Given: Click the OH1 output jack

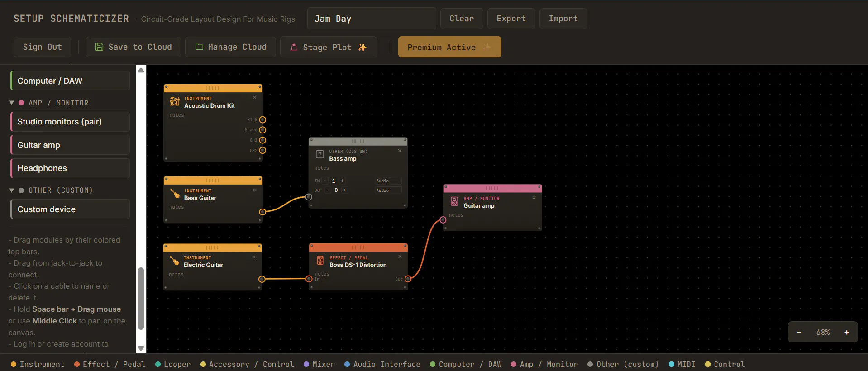Looking at the screenshot, I should 262,140.
